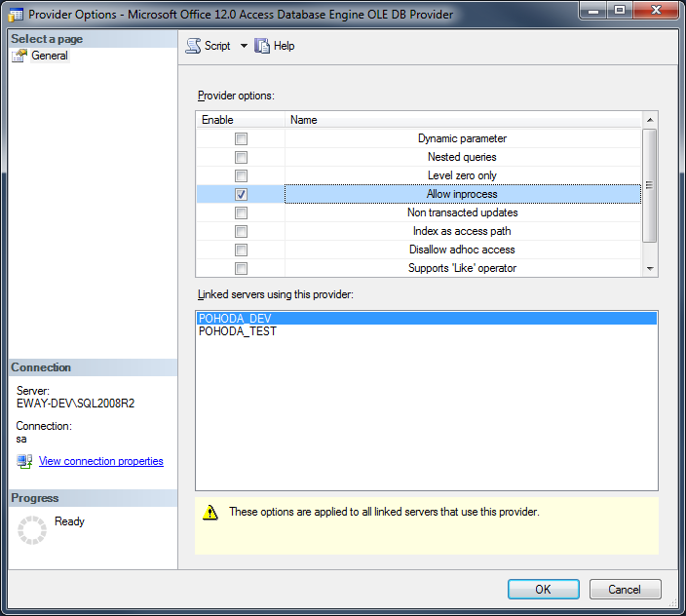Click the General page icon
Image resolution: width=686 pixels, height=616 pixels.
click(x=19, y=56)
